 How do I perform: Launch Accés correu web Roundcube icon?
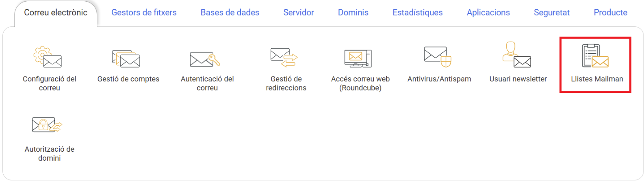click(x=358, y=59)
